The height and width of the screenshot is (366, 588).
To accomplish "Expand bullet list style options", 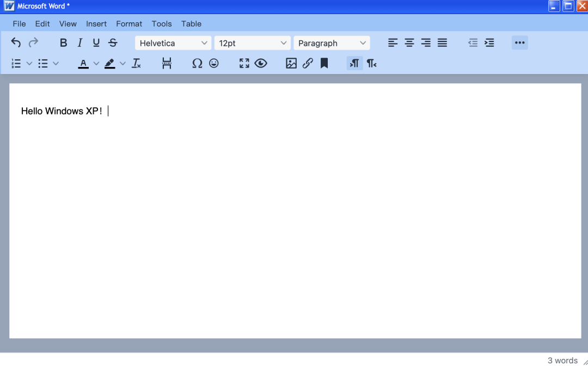I will 56,63.
